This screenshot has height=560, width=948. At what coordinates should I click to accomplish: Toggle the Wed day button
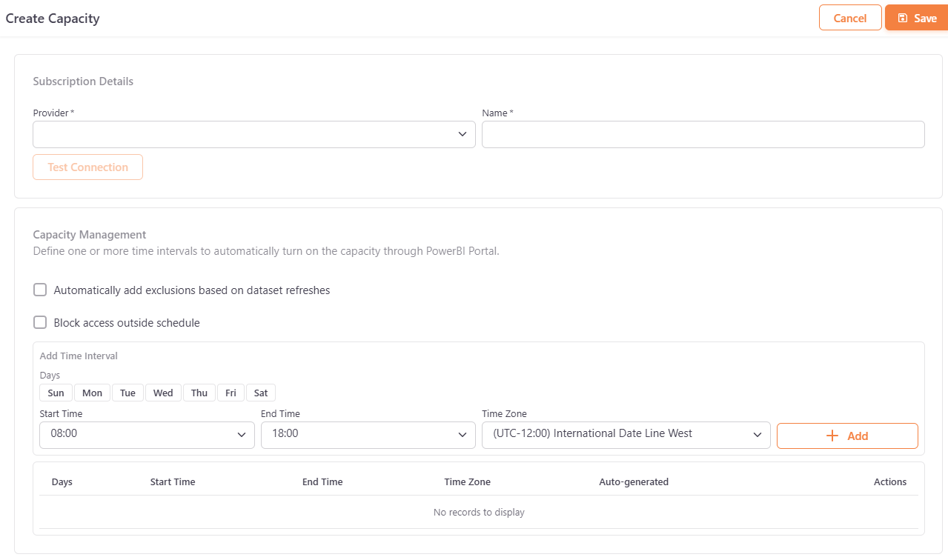[163, 393]
